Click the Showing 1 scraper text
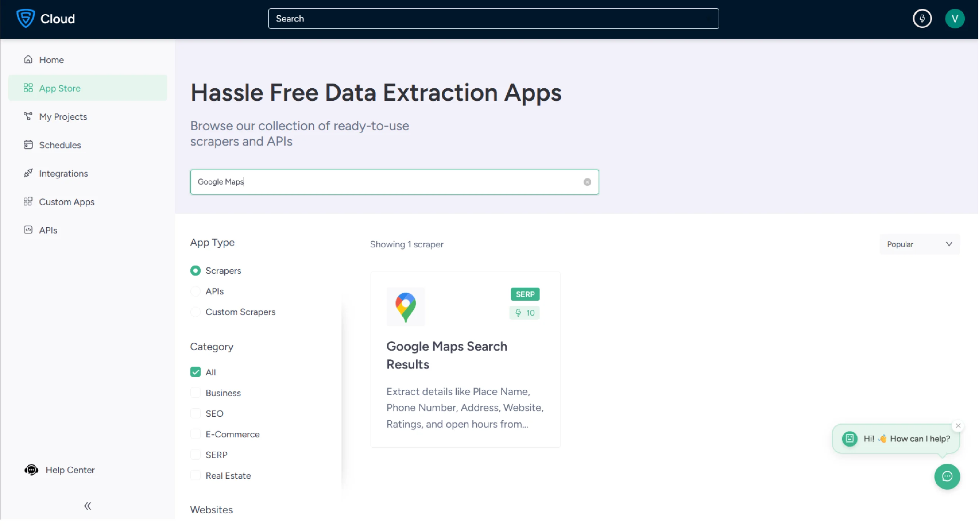The height and width of the screenshot is (527, 980). 407,244
